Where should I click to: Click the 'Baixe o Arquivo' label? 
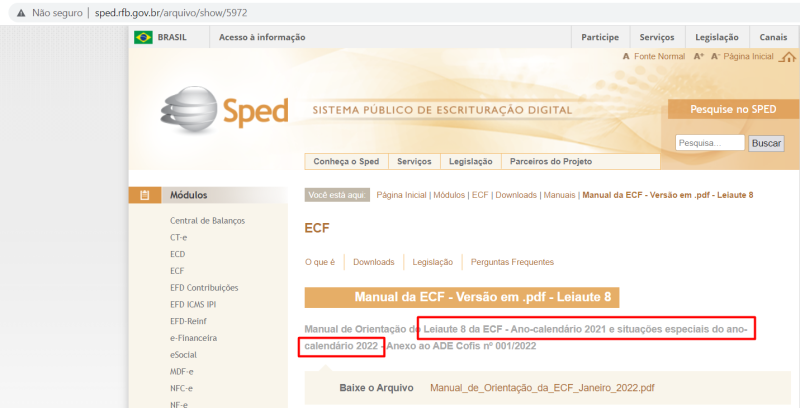[377, 388]
